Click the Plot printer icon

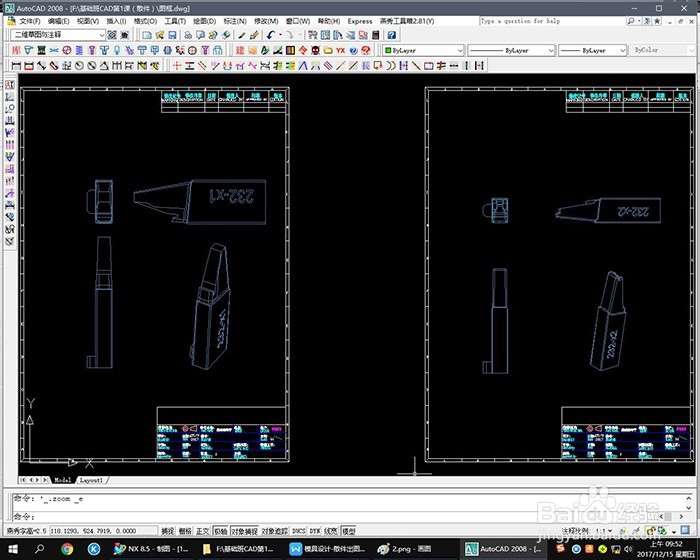[x=188, y=35]
